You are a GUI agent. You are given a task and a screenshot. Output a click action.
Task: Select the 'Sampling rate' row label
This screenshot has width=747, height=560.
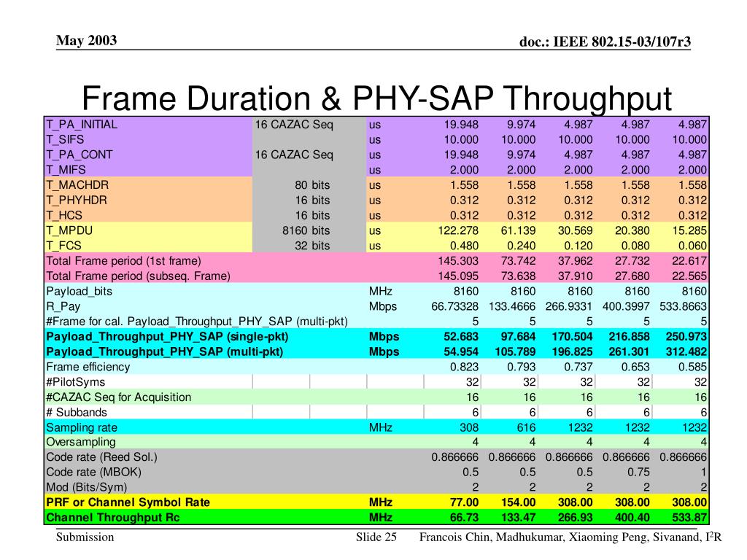pyautogui.click(x=82, y=427)
